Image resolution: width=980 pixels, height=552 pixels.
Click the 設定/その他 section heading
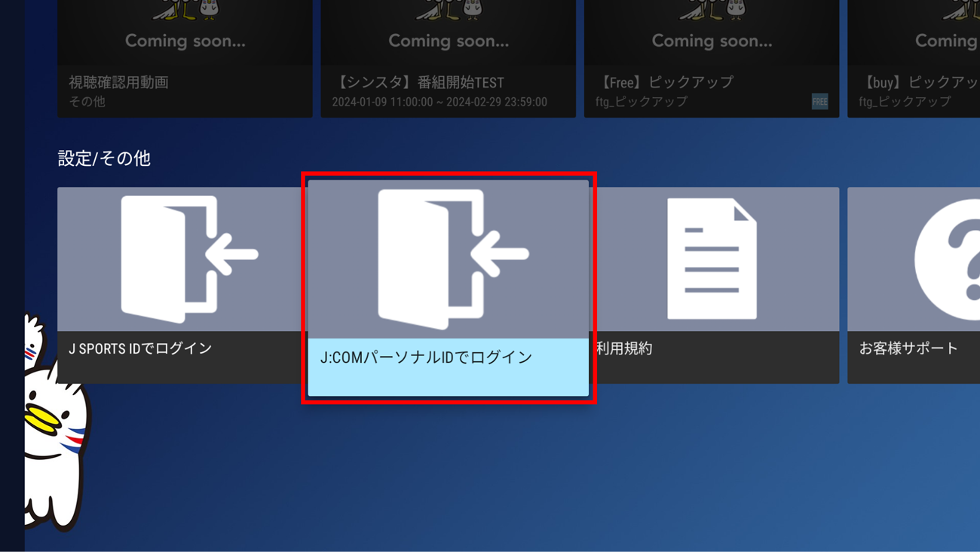pyautogui.click(x=104, y=158)
